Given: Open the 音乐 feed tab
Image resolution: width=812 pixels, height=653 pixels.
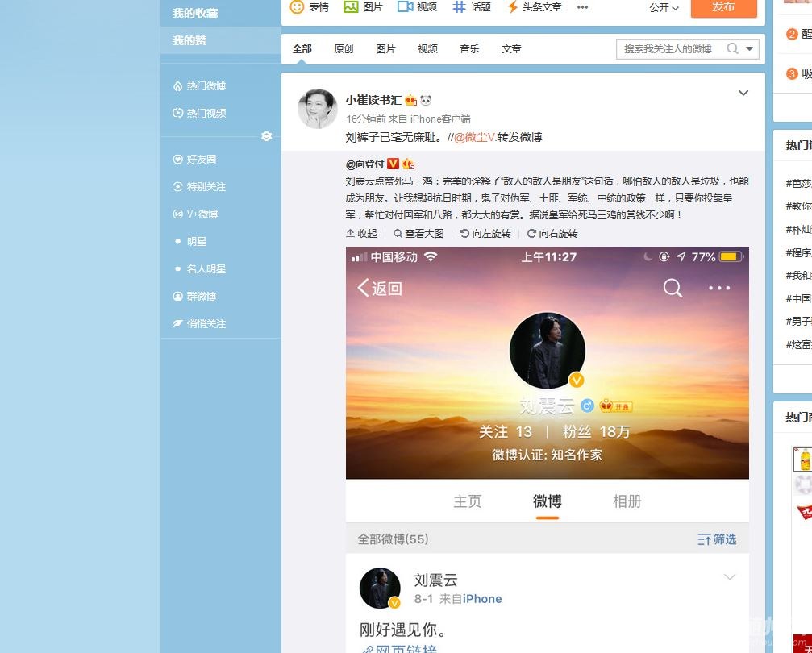Looking at the screenshot, I should 469,48.
